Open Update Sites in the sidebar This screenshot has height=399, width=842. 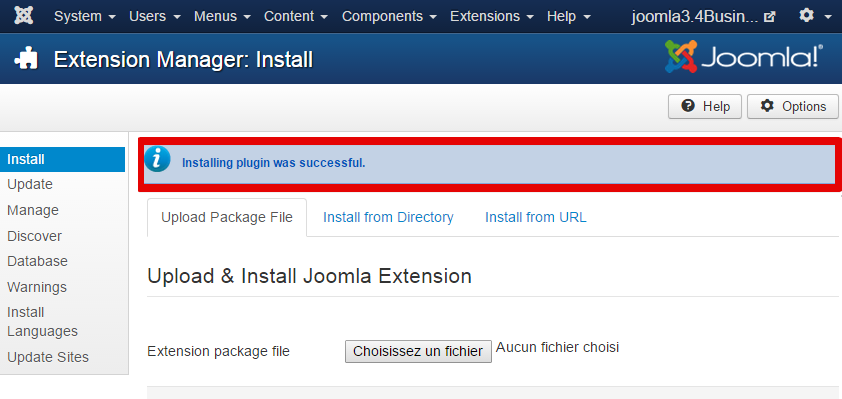click(48, 357)
